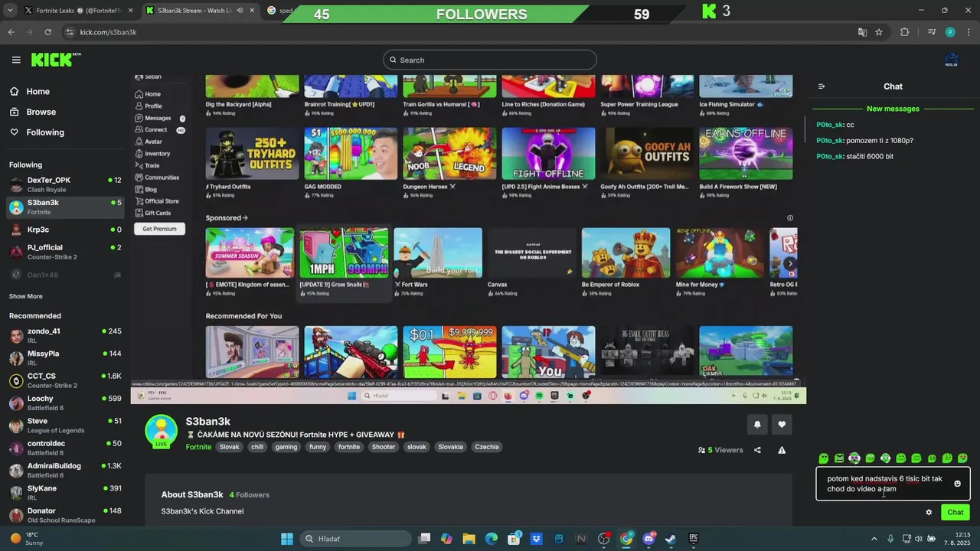Image resolution: width=980 pixels, height=551 pixels.
Task: Send the message with the Chat button
Action: coord(955,513)
